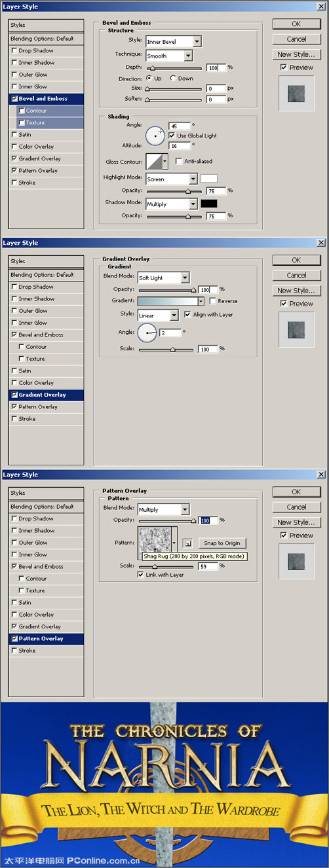Viewport: 329px width, 868px height.
Task: Expand the pattern picker arrow
Action: click(x=174, y=543)
